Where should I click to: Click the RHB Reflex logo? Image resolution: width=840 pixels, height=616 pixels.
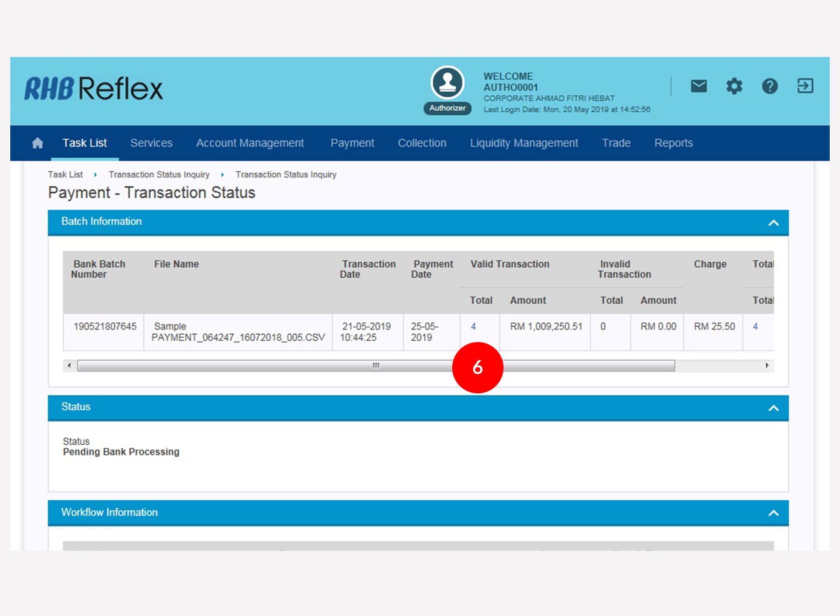(x=94, y=88)
